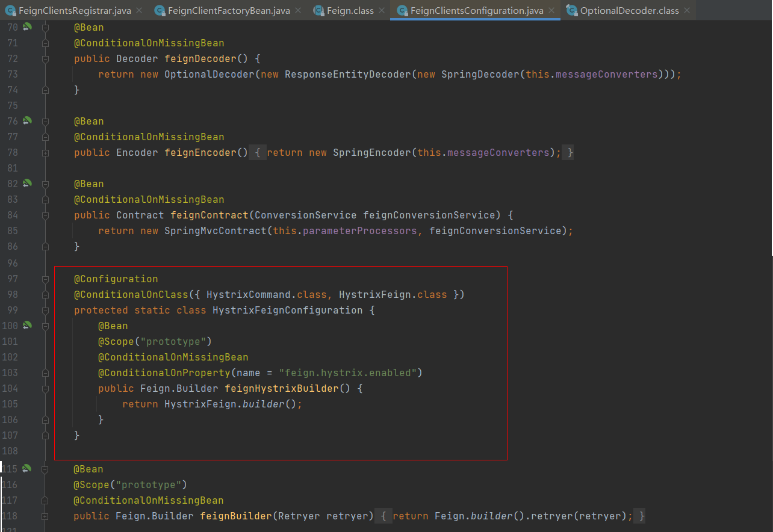Collapse the annotation fold marker on line 70
Image resolution: width=773 pixels, height=532 pixels.
(x=45, y=28)
